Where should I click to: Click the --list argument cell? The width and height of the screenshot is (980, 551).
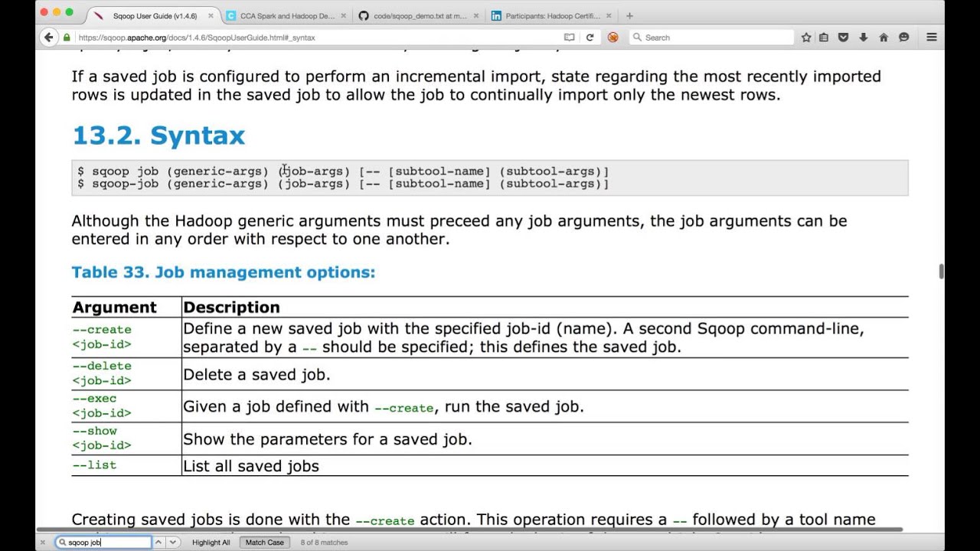point(126,465)
